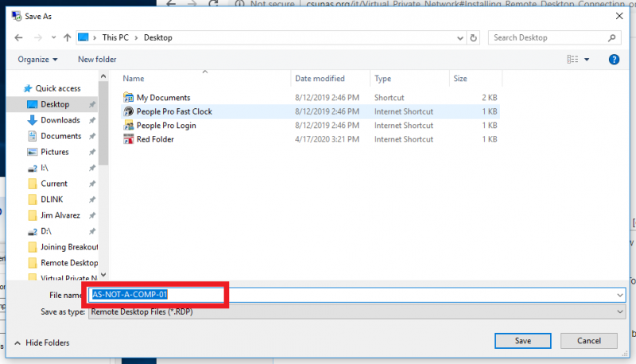The width and height of the screenshot is (636, 364).
Task: Click the New folder button
Action: (97, 60)
